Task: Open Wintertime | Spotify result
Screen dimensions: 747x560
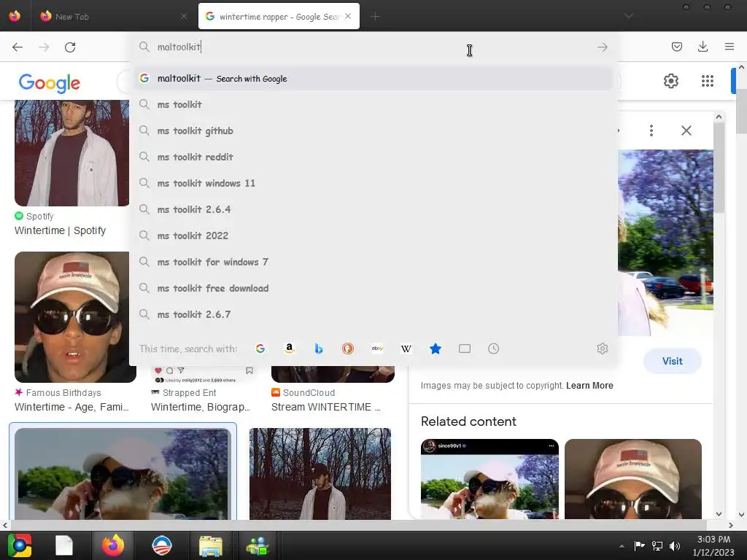Action: tap(60, 230)
